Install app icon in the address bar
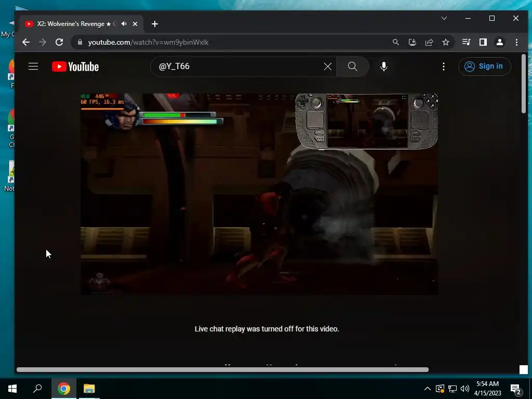Viewport: 532px width, 399px height. pos(412,42)
